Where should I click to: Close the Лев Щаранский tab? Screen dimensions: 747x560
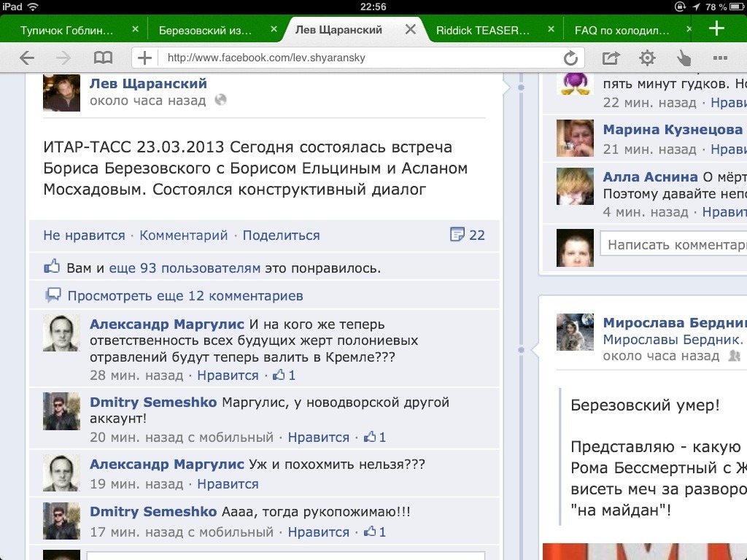click(410, 29)
